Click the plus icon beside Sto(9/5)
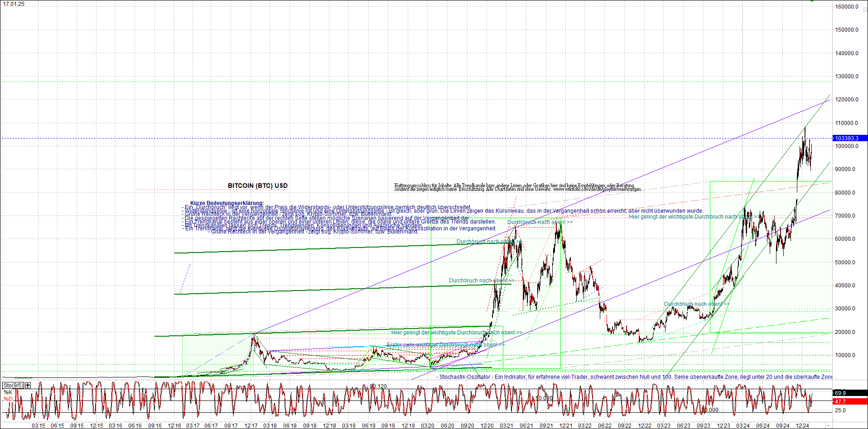Screen dimensions: 868x429 [x=28, y=385]
